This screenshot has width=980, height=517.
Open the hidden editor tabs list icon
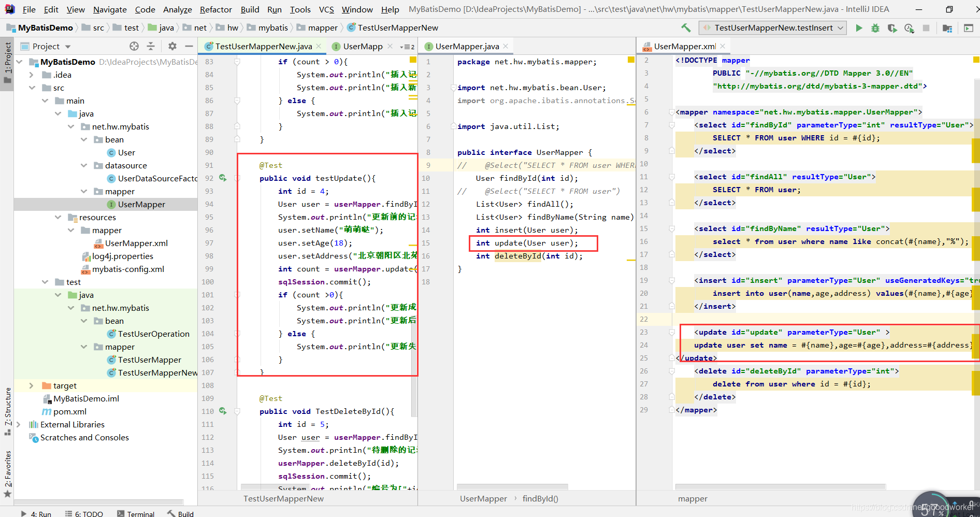(407, 47)
